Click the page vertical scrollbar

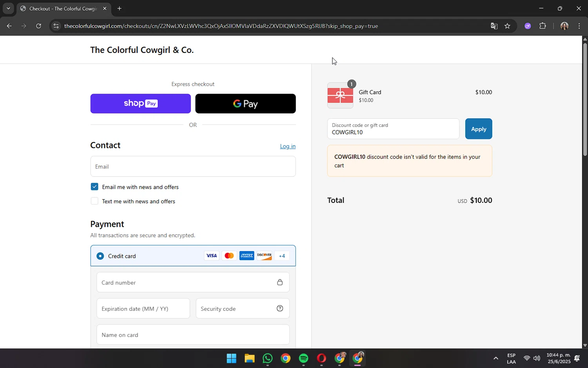(585, 99)
